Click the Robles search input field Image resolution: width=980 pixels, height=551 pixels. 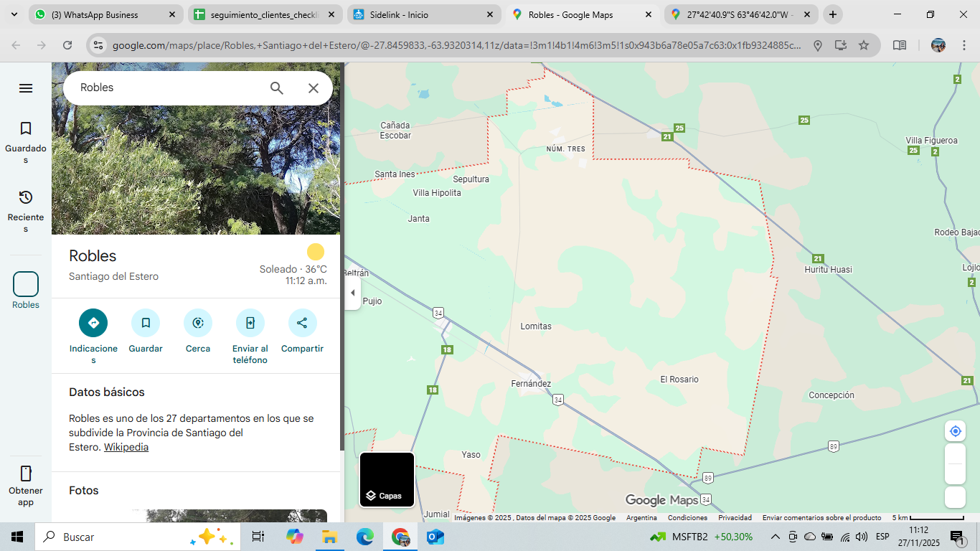click(165, 88)
